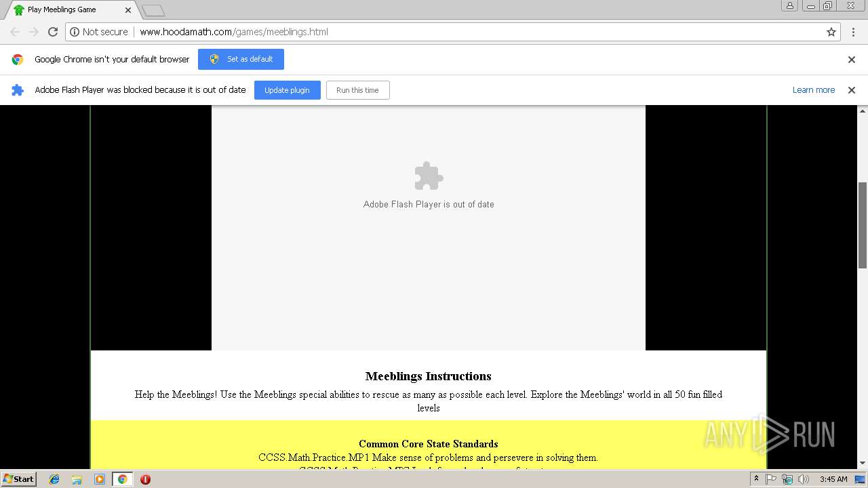Open Windows Explorer folder on taskbar
The height and width of the screenshot is (488, 868).
[77, 479]
